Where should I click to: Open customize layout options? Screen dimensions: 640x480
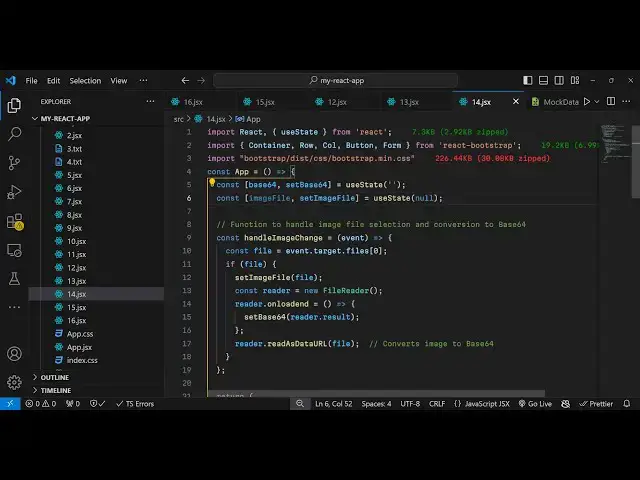pyautogui.click(x=575, y=80)
